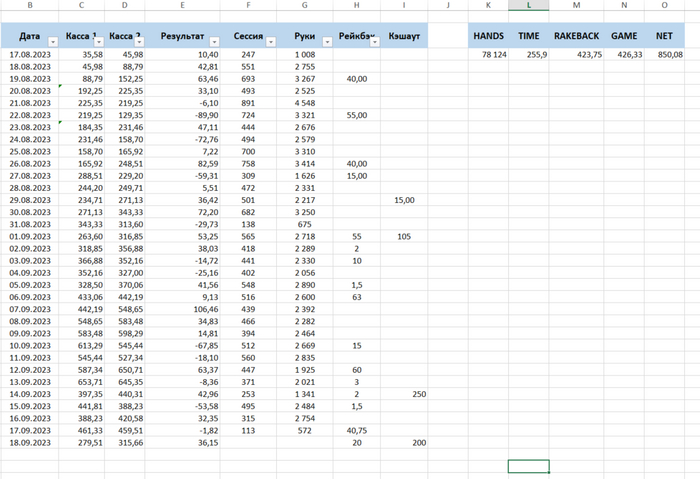Click Касса 1 cell 184,35
Screen dimensions: 700x479
(82, 127)
